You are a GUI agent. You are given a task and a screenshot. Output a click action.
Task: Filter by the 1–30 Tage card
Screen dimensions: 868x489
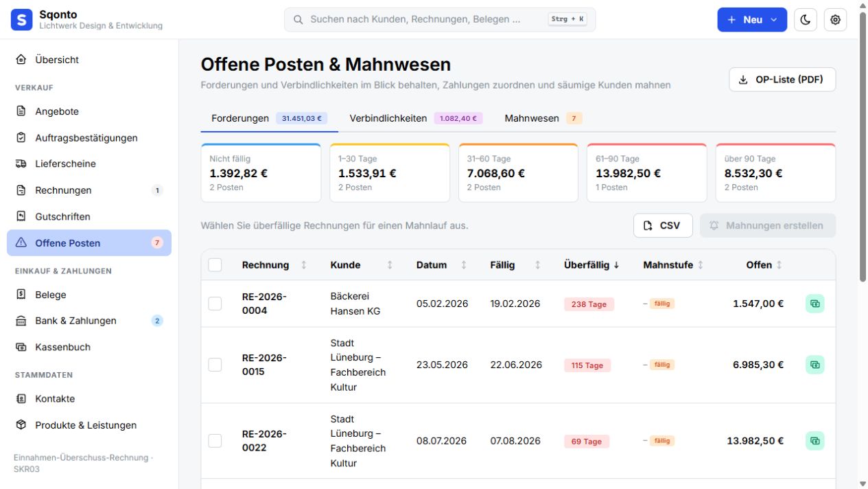(390, 172)
